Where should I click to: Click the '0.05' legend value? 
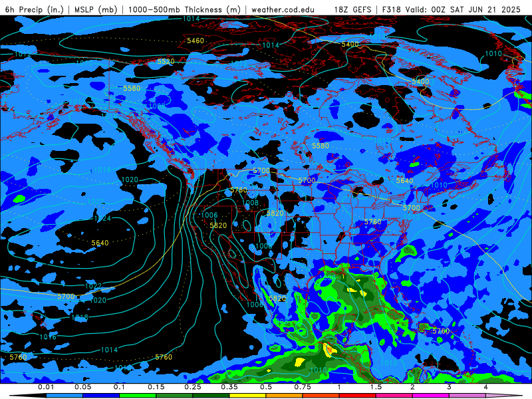pyautogui.click(x=82, y=387)
